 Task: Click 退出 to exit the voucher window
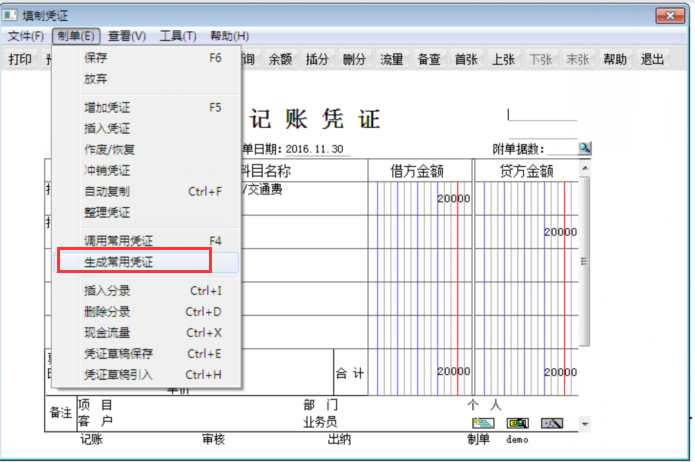pyautogui.click(x=652, y=60)
